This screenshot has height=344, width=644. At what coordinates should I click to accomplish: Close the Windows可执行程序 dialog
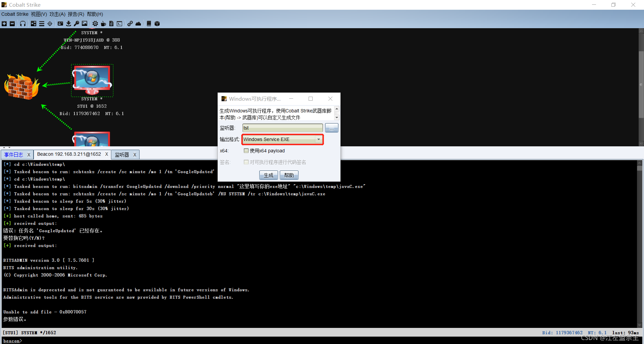tap(330, 99)
